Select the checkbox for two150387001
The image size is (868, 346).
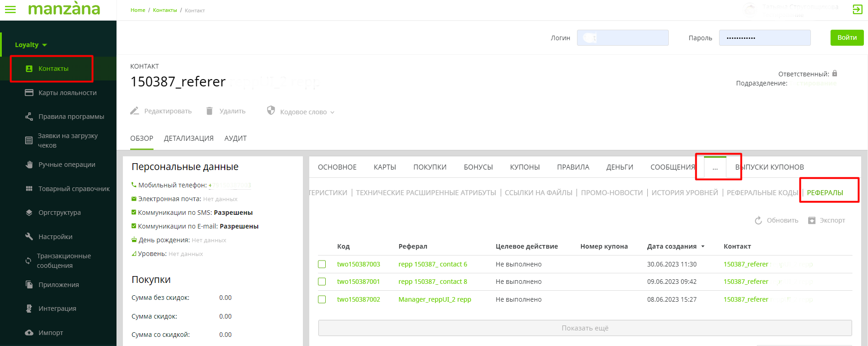(x=322, y=282)
